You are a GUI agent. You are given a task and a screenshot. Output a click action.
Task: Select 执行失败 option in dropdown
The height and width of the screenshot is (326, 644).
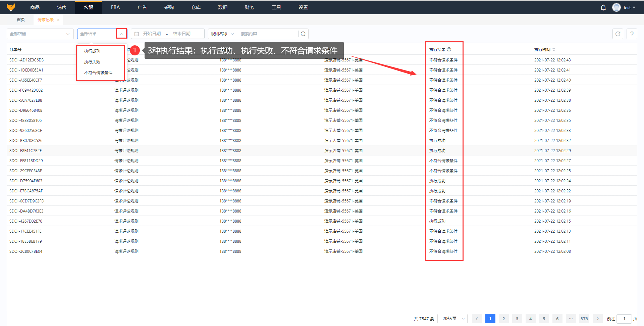pos(92,62)
